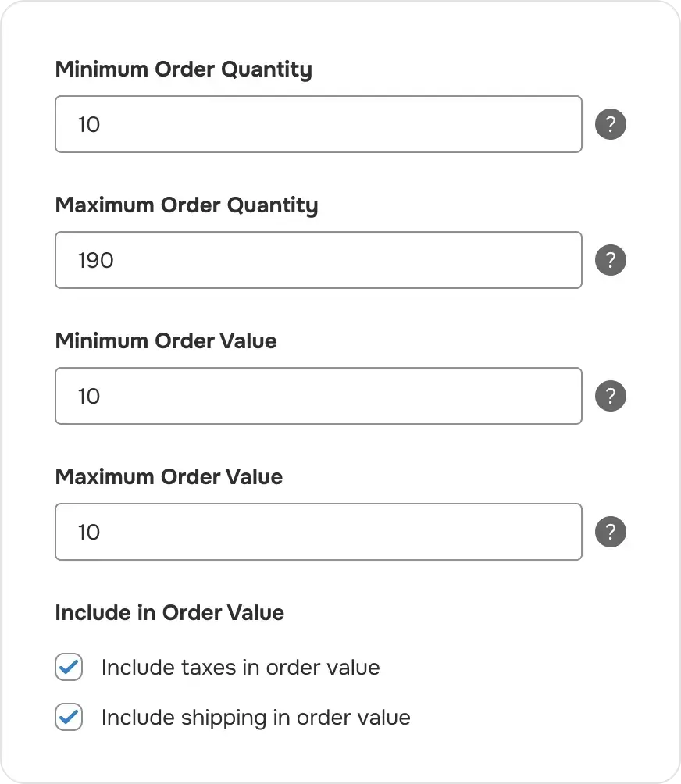
Task: Click the number 190 in the quantity field
Action: pyautogui.click(x=95, y=260)
